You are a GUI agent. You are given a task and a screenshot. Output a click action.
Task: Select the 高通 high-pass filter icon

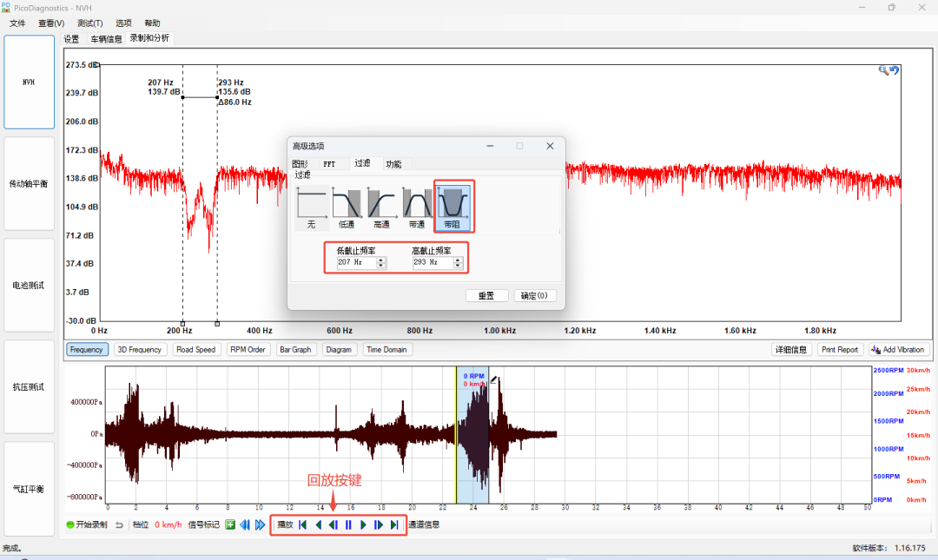click(381, 207)
